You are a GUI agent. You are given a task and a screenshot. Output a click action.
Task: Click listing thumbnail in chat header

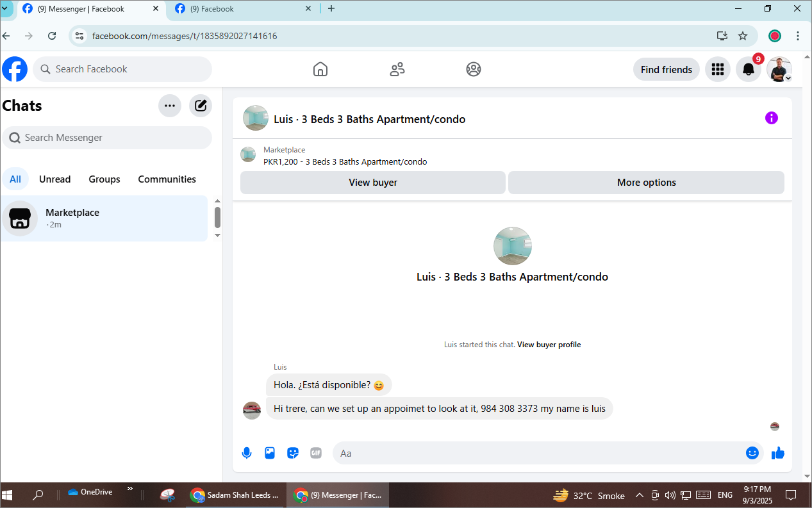click(x=256, y=118)
